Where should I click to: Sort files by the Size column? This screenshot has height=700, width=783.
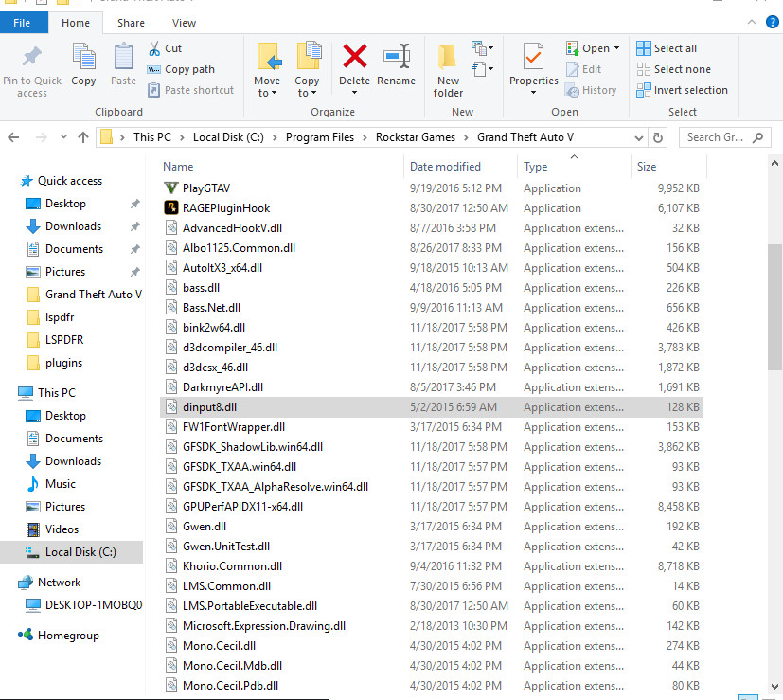click(x=669, y=167)
